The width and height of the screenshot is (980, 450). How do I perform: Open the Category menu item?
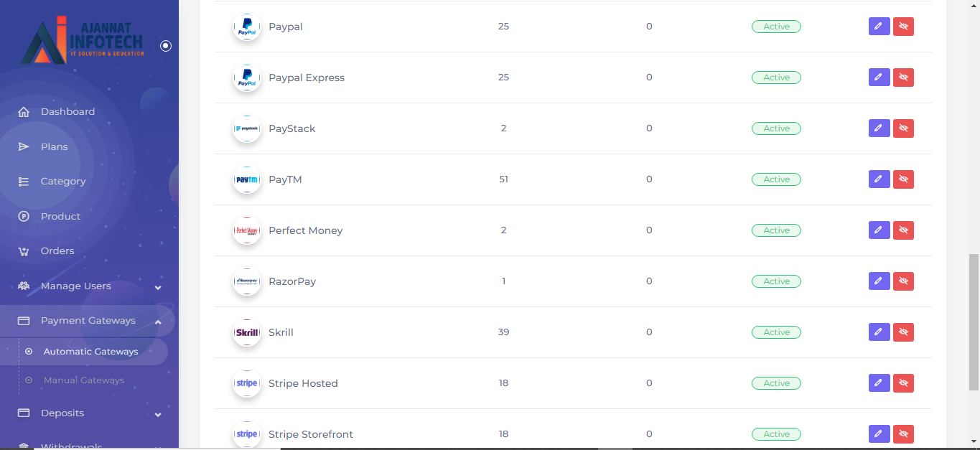(63, 182)
